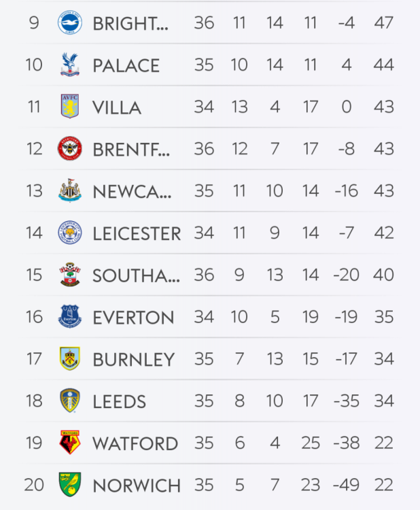Click the Everton badge icon

pyautogui.click(x=69, y=317)
